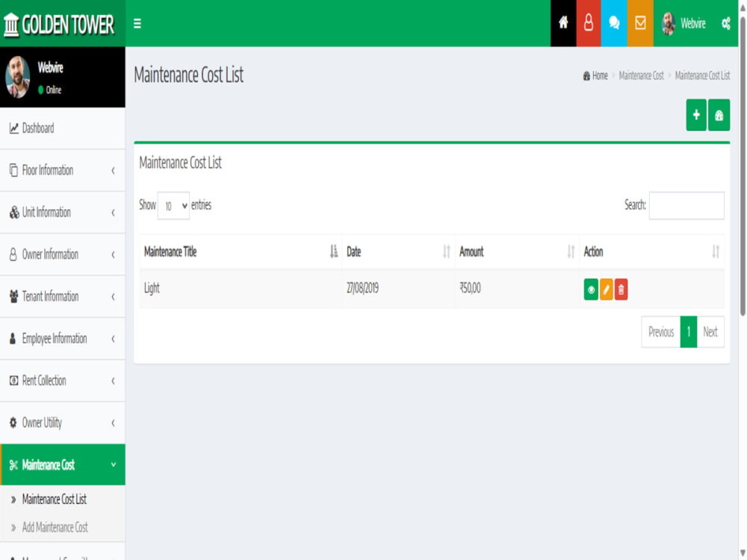
Task: Go to page 1 in pagination
Action: coord(689,332)
